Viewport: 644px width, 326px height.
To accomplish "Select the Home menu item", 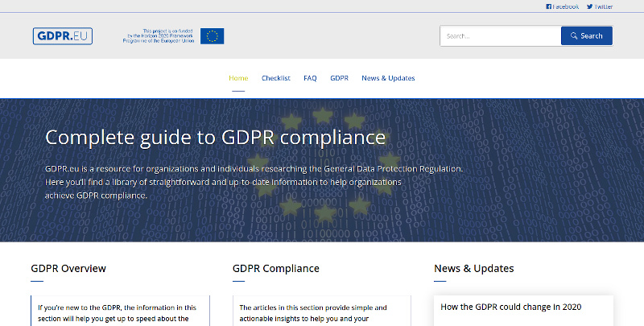I will coord(238,78).
